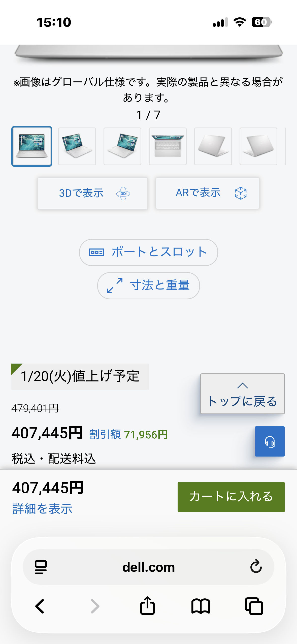Jump up using トップに戻る
Image resolution: width=297 pixels, height=644 pixels.
click(242, 394)
